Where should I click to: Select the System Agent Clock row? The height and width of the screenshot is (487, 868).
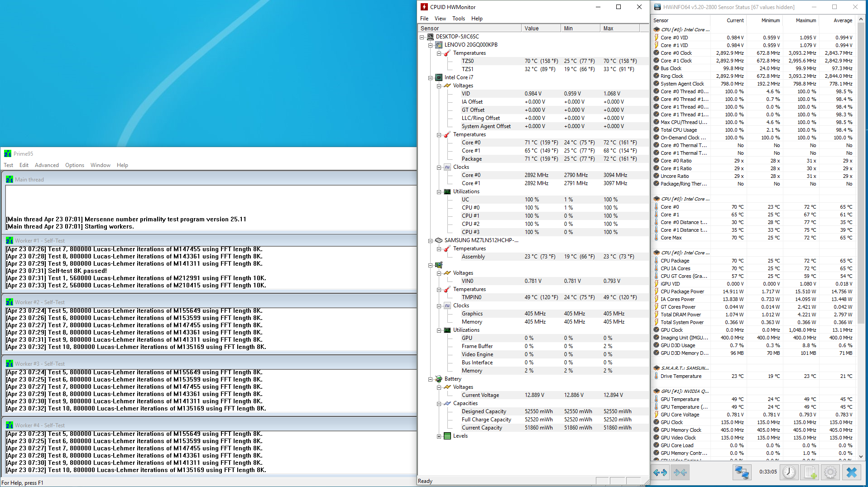pos(753,84)
